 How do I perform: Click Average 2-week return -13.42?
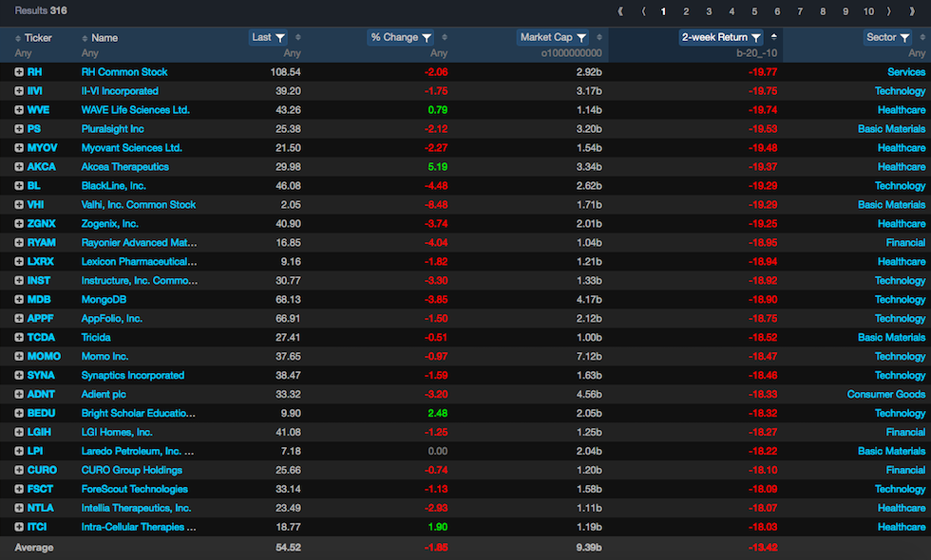click(x=762, y=548)
